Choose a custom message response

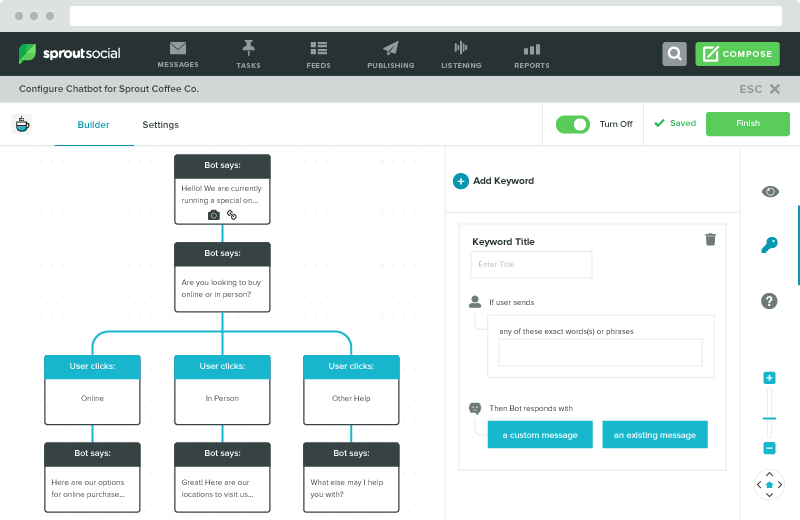(540, 435)
